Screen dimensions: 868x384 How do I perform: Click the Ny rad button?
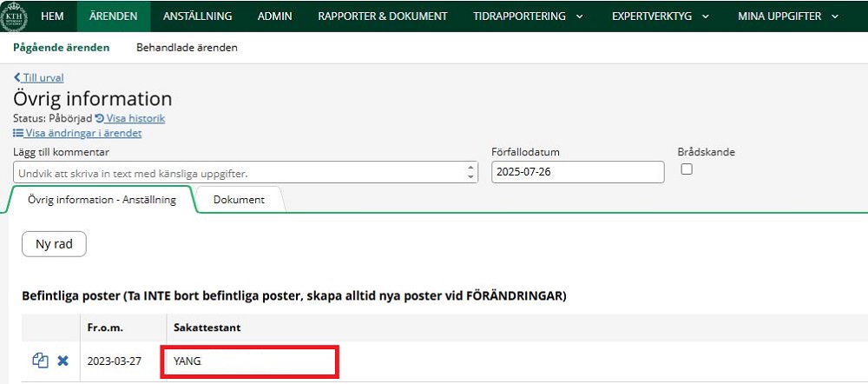coord(54,244)
